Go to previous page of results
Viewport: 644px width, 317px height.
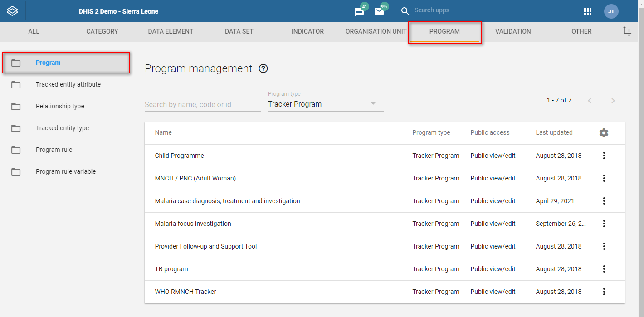(590, 101)
